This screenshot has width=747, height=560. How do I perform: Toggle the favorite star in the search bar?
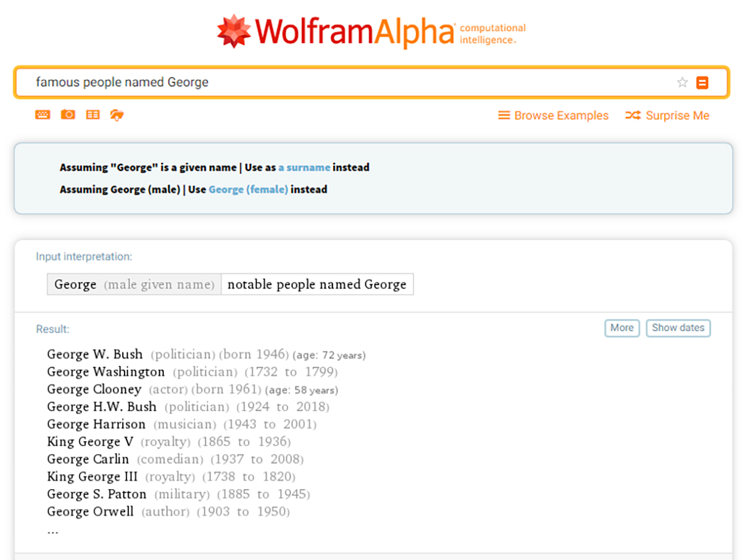pos(682,82)
